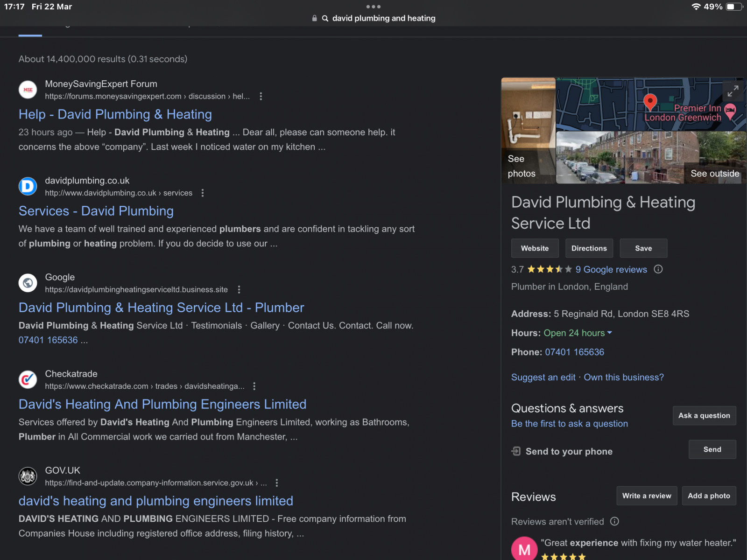This screenshot has height=560, width=747.
Task: Click the 'MoneySavingExpert Forum' site name
Action: click(101, 84)
